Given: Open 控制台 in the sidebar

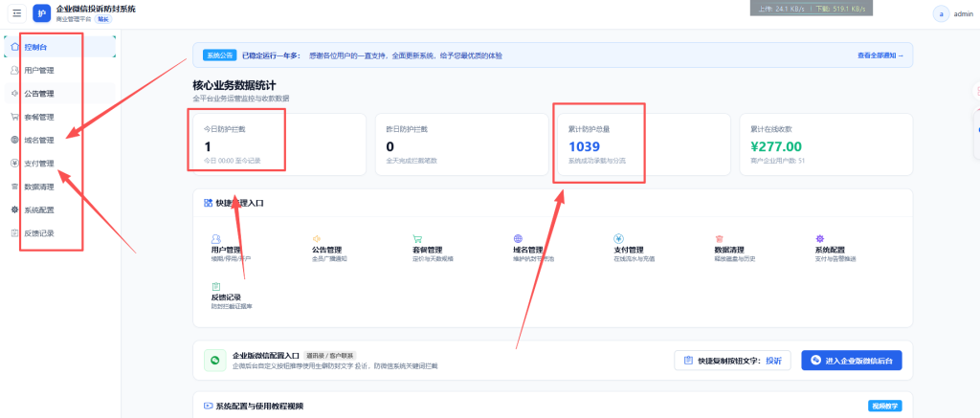Looking at the screenshot, I should (60, 47).
